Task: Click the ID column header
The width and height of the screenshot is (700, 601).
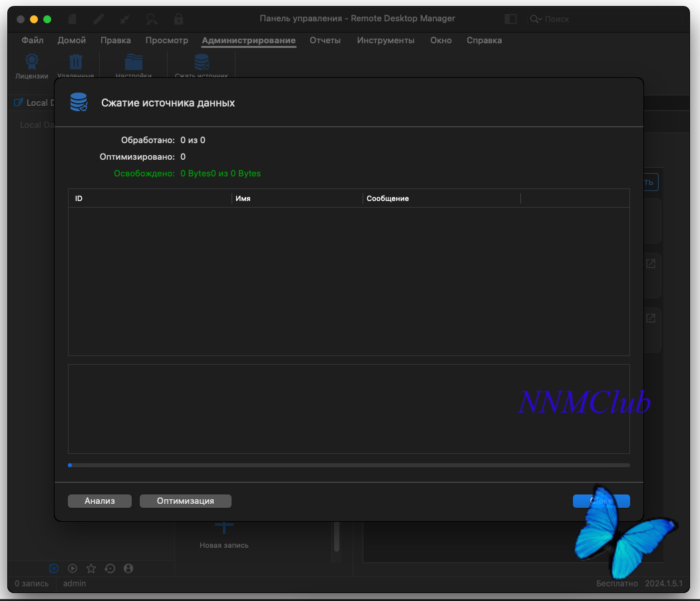Action: (150, 198)
